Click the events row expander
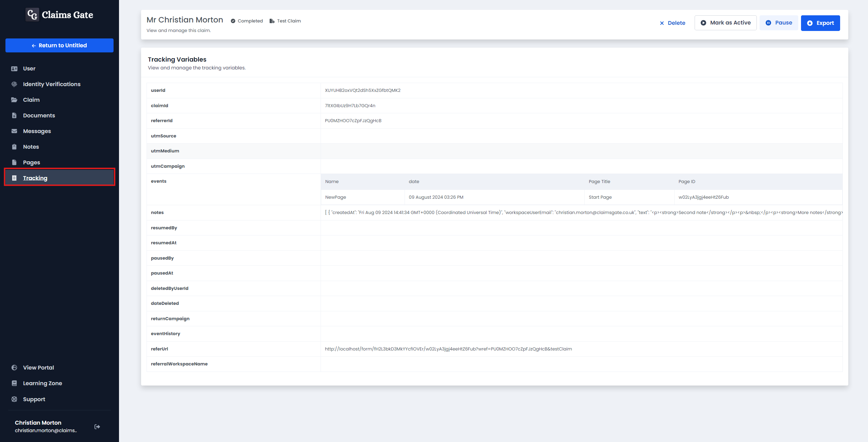 [x=158, y=181]
